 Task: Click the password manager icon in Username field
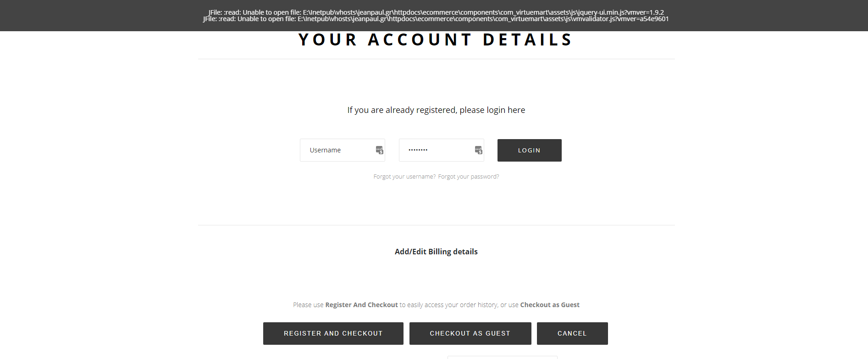pos(379,150)
